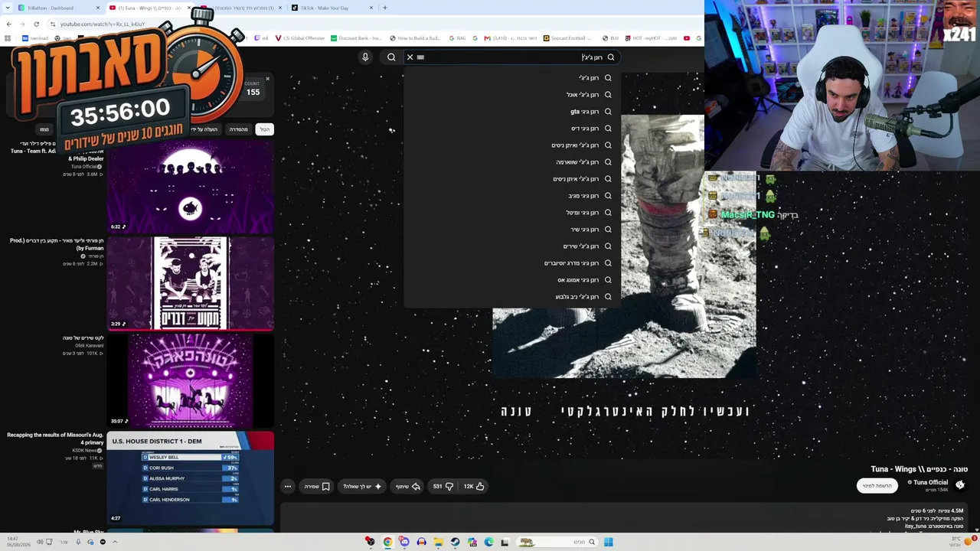Select the suggestion 'רון ג'ינ'י מדרג יוטיוברים'
Screen dimensions: 980x551
coord(511,263)
